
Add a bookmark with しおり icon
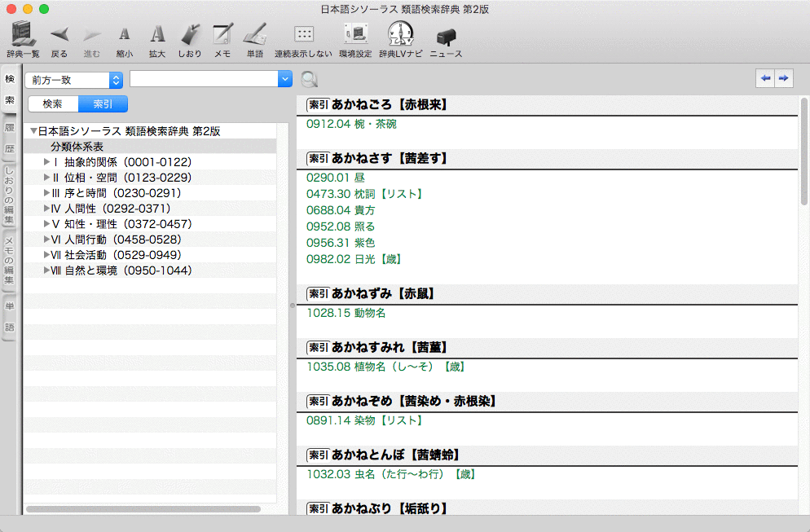tap(190, 40)
